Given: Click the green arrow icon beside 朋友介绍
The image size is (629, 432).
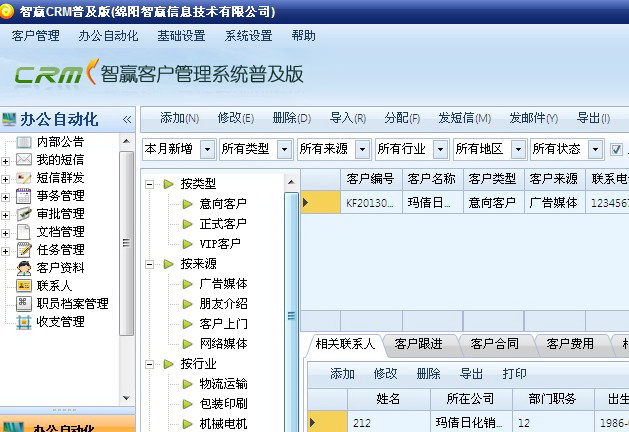Looking at the screenshot, I should [187, 304].
